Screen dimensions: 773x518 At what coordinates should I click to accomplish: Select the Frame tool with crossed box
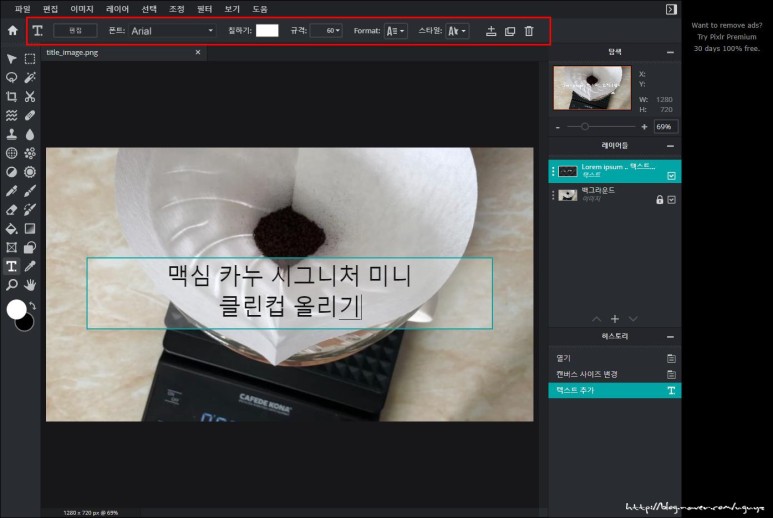click(x=11, y=247)
